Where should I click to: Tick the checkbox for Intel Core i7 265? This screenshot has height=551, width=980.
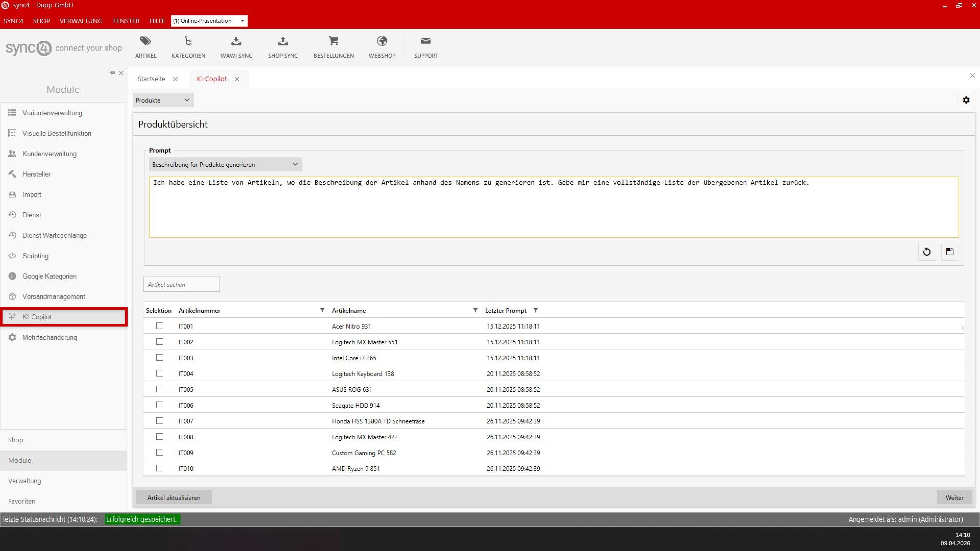pyautogui.click(x=160, y=357)
